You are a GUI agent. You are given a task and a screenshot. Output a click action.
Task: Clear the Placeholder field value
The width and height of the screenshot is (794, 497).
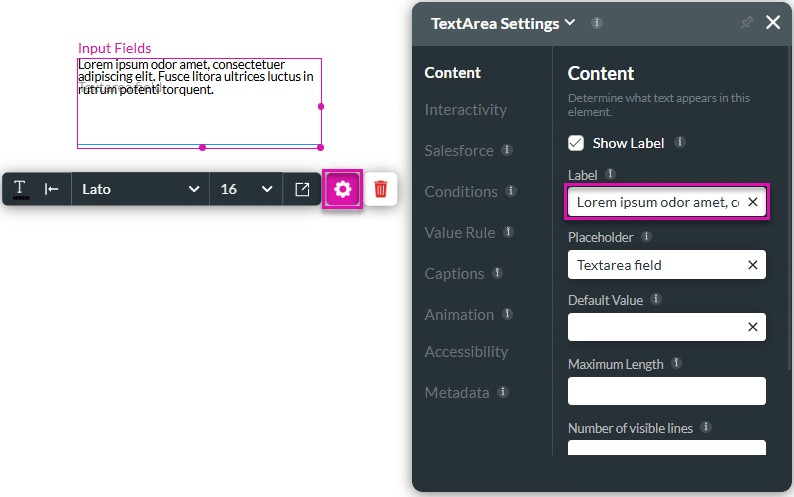pos(753,265)
